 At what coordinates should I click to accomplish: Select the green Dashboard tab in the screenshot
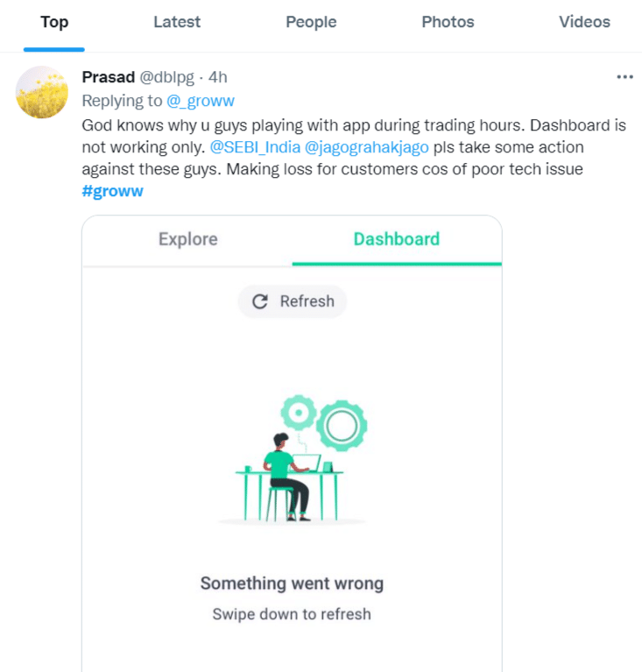pos(397,239)
